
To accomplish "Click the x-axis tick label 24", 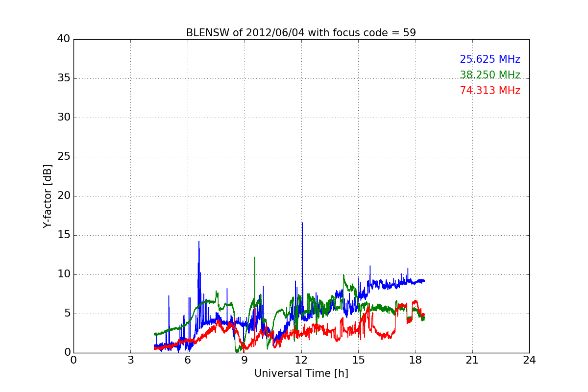I will point(529,360).
